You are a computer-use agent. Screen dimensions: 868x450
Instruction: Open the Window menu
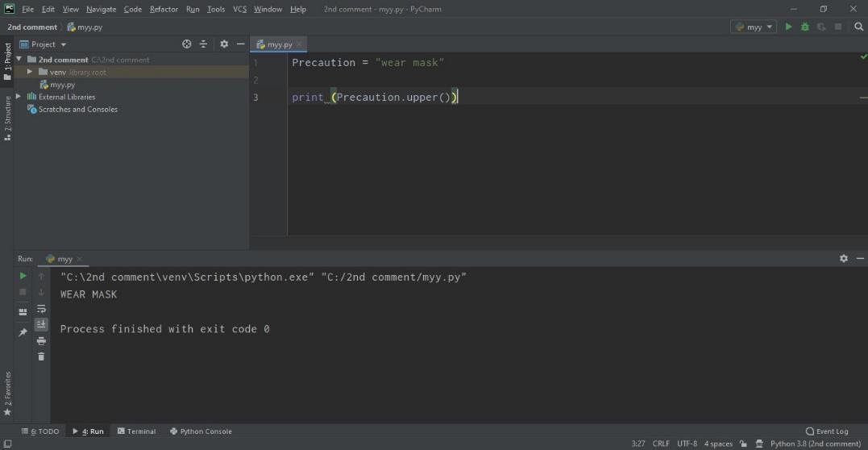point(268,10)
